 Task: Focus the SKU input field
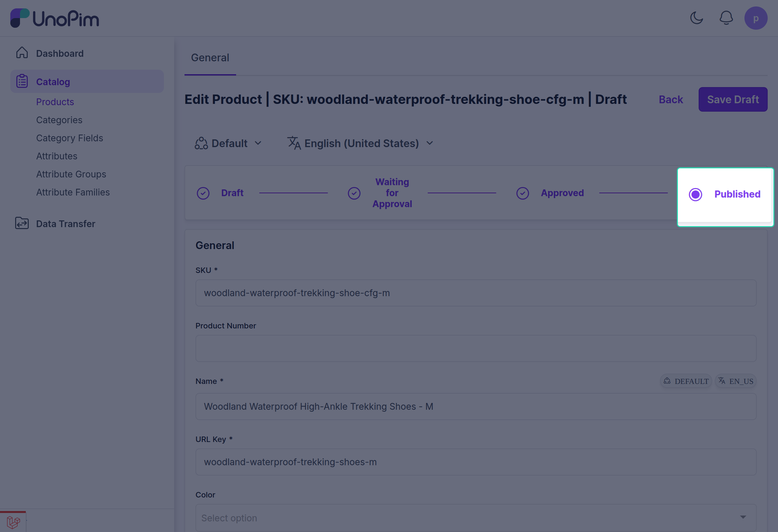(x=476, y=293)
